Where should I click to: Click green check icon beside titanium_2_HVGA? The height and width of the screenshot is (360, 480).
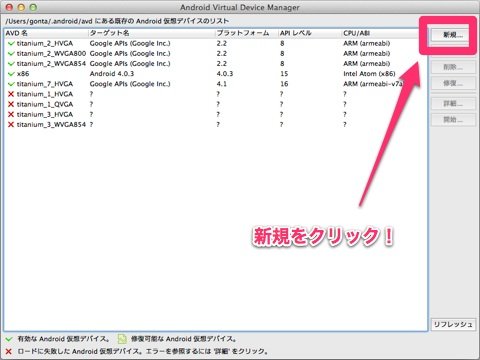(11, 43)
